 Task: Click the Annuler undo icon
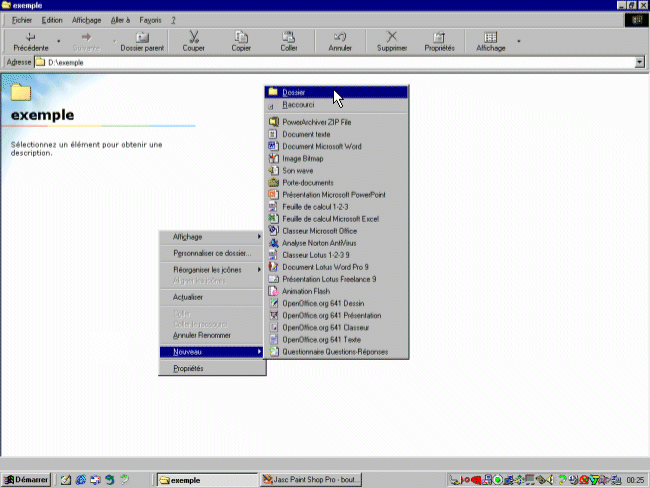[x=340, y=37]
